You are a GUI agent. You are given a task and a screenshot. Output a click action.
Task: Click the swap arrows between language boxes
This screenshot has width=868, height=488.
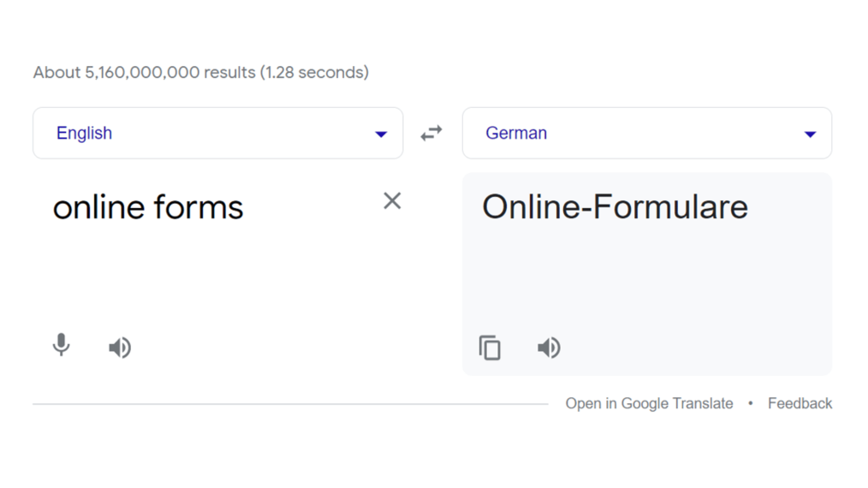431,132
